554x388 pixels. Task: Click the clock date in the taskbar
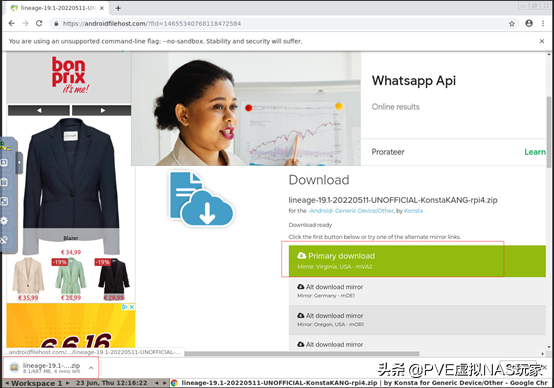(111, 383)
